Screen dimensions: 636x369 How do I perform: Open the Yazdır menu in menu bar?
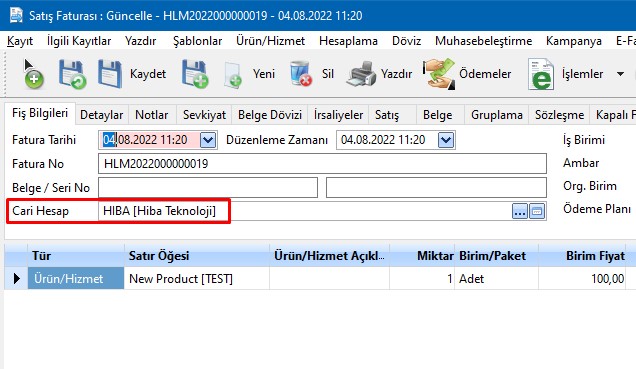pos(140,41)
